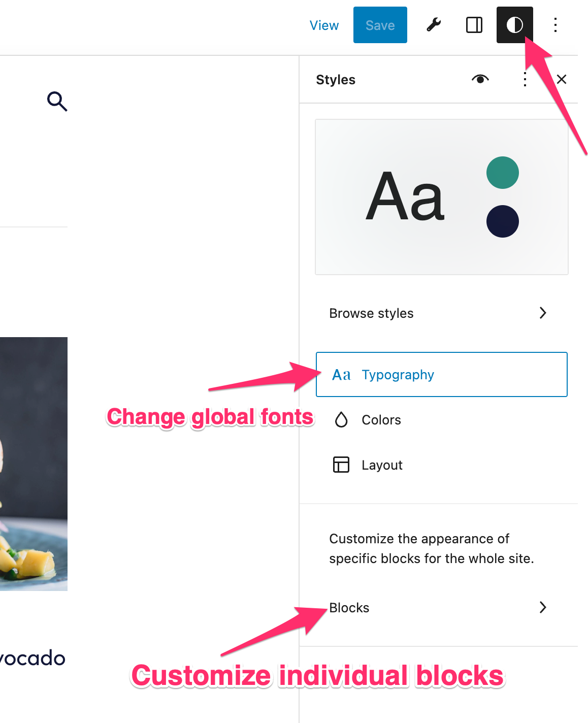
Task: Open the Typography settings item
Action: pos(398,375)
